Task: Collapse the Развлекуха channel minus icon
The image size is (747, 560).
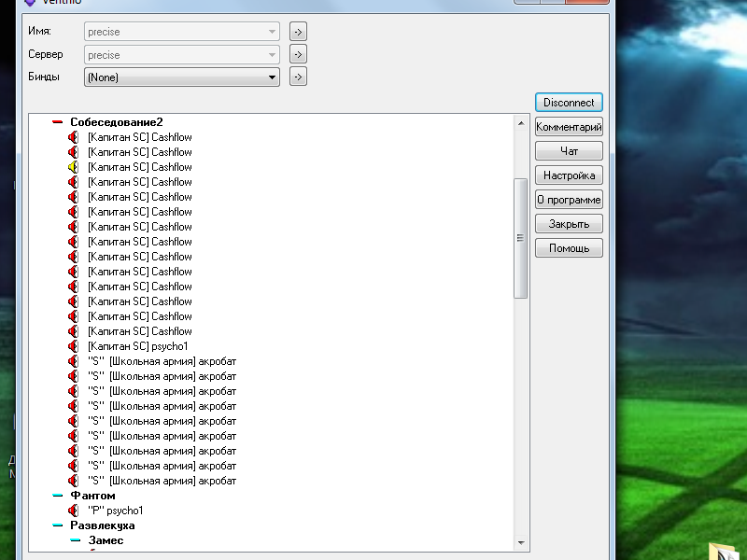Action: tap(57, 525)
